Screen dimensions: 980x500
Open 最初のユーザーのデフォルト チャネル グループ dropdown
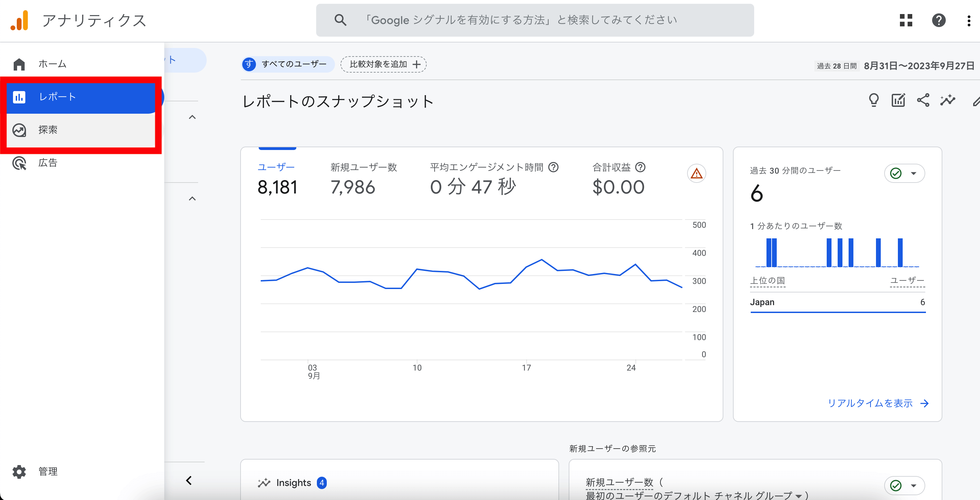694,496
